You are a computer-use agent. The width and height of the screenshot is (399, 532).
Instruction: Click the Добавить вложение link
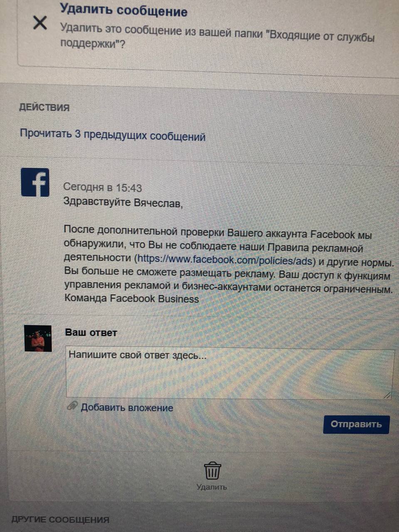pos(127,407)
